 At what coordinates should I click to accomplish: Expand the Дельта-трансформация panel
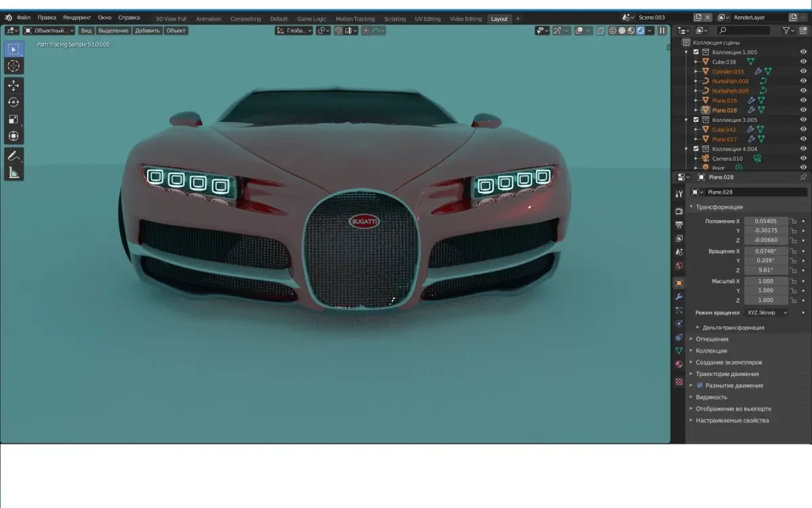(733, 327)
